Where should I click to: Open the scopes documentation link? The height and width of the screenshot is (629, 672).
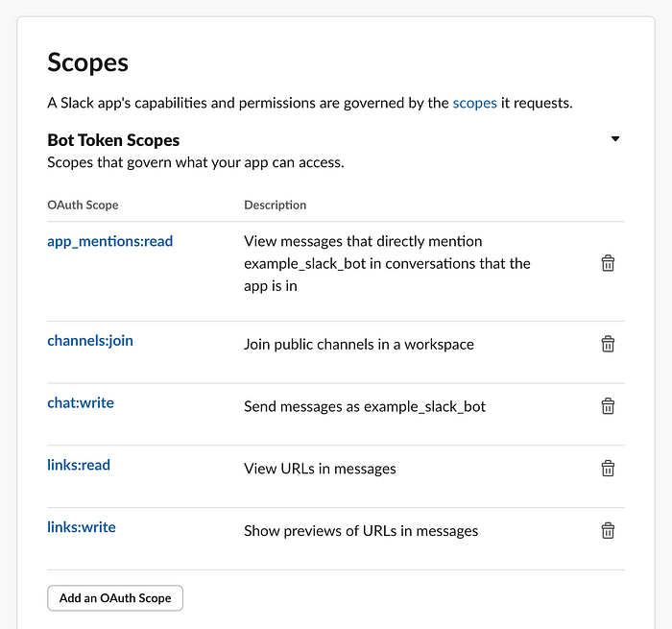[474, 104]
